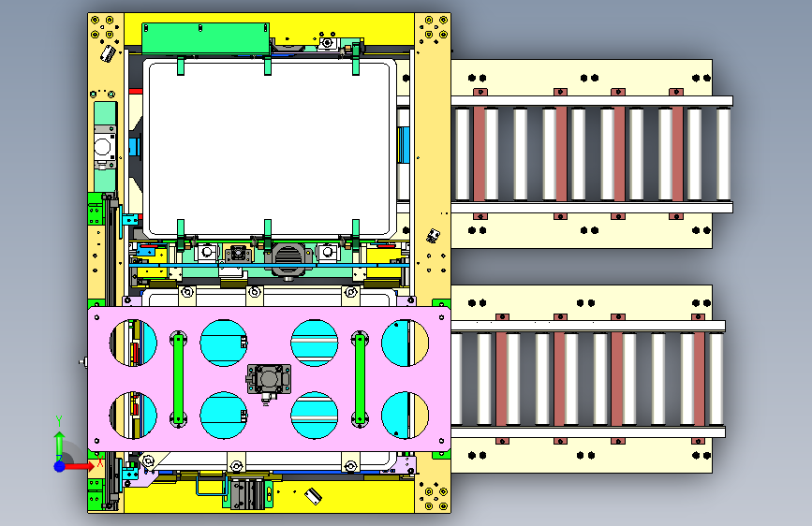Pick the top-left cyan hole in pink plate
This screenshot has width=812, height=526.
click(x=133, y=343)
